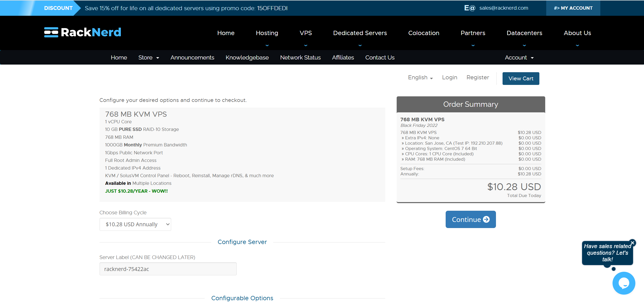Open the billing cycle dropdown

coord(135,224)
